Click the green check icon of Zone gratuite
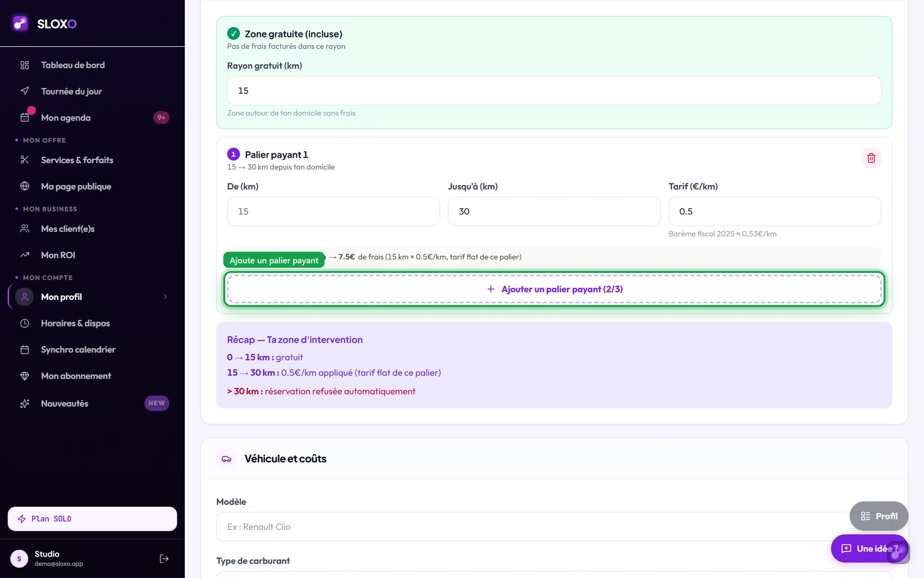This screenshot has width=924, height=578. tap(233, 34)
